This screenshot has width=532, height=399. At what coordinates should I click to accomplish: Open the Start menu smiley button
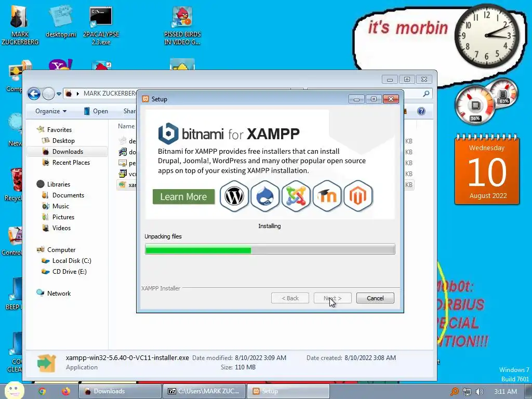[14, 391]
